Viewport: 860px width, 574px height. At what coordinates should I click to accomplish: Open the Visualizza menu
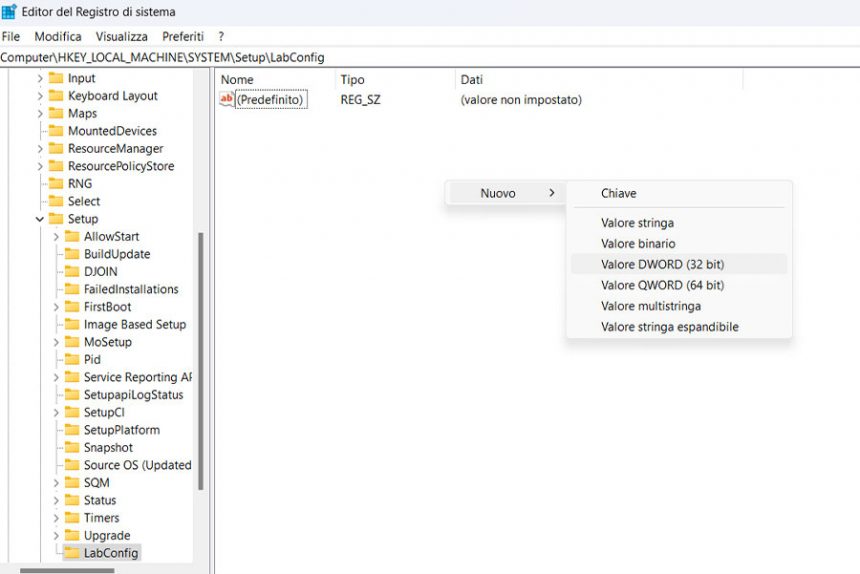coord(121,36)
